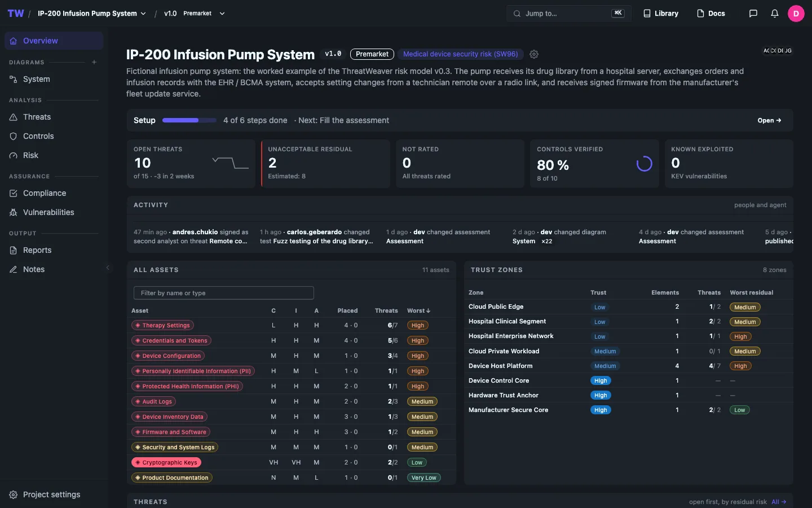This screenshot has height=508, width=812.
Task: Open the Cloud Public Edge zone row
Action: point(628,307)
